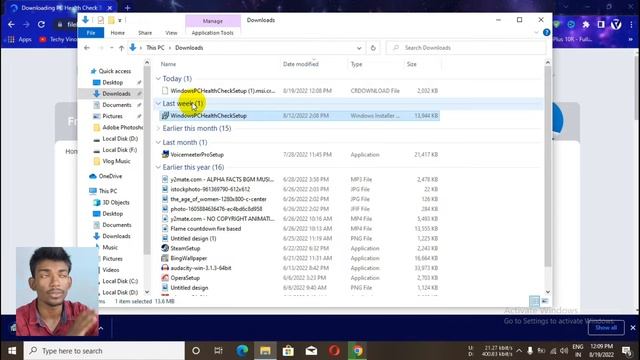Open the View ribbon tab

[171, 33]
